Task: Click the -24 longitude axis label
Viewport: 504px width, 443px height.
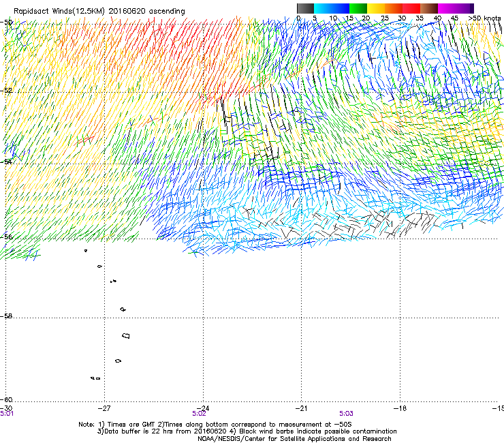Action: [203, 408]
